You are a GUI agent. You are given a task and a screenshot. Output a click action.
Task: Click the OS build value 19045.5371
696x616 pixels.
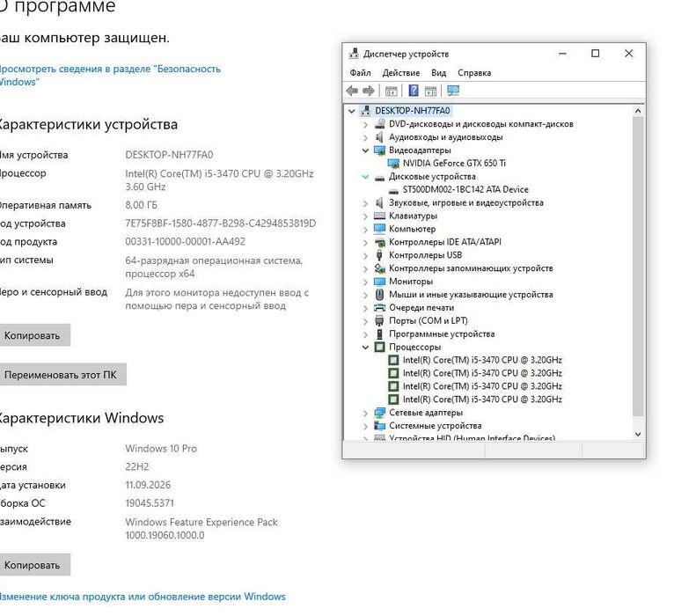click(x=150, y=503)
